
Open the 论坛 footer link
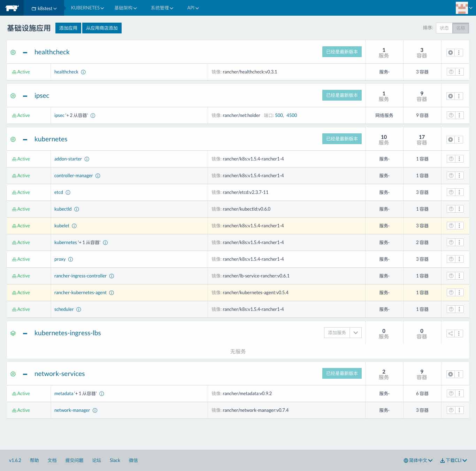(97, 460)
